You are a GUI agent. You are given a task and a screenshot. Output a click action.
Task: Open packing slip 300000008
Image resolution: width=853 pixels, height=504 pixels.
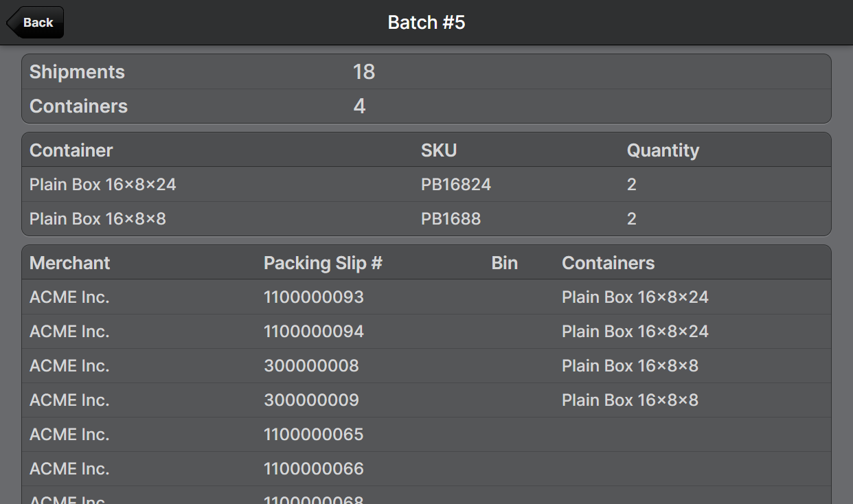pos(311,366)
